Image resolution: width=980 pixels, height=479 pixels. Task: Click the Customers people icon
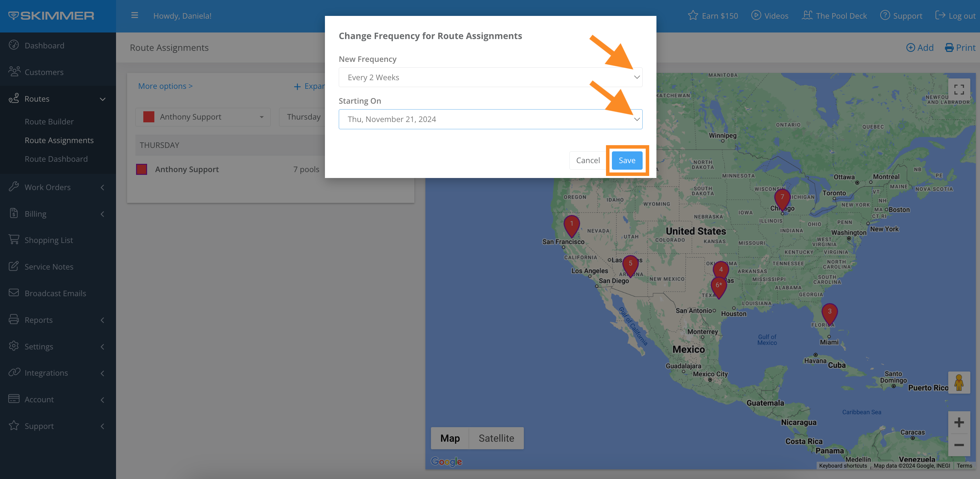(x=14, y=72)
